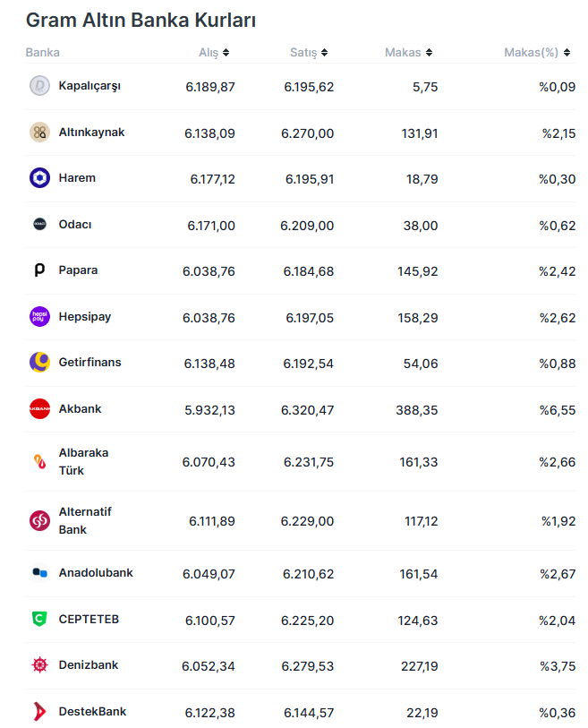The image size is (588, 728).
Task: Click the Papara logo icon
Action: (x=39, y=270)
